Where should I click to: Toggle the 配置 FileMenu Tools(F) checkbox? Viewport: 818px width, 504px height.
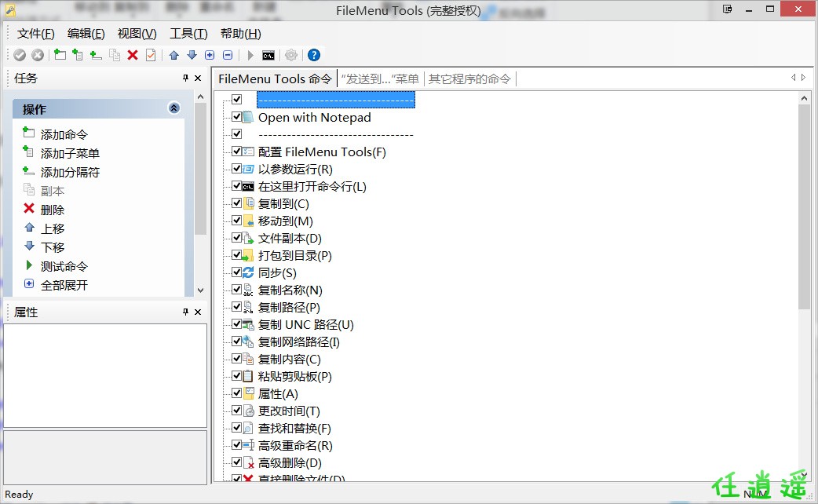[x=237, y=151]
